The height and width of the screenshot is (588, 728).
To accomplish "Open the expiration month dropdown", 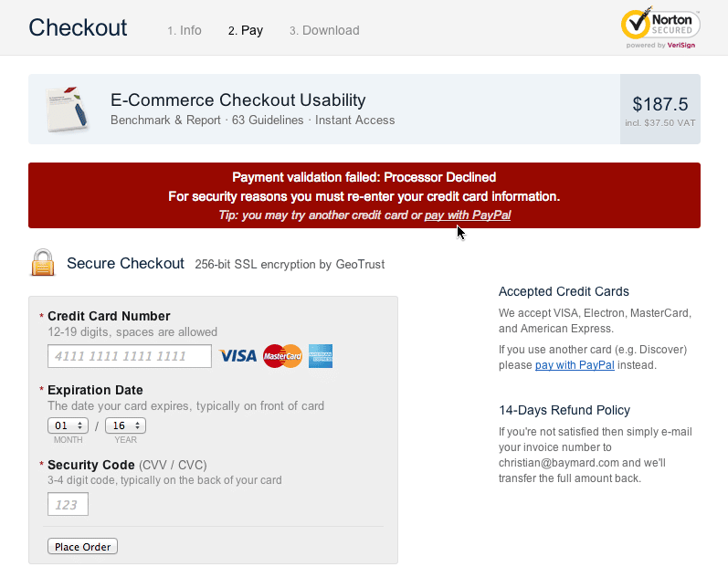I will tap(68, 425).
